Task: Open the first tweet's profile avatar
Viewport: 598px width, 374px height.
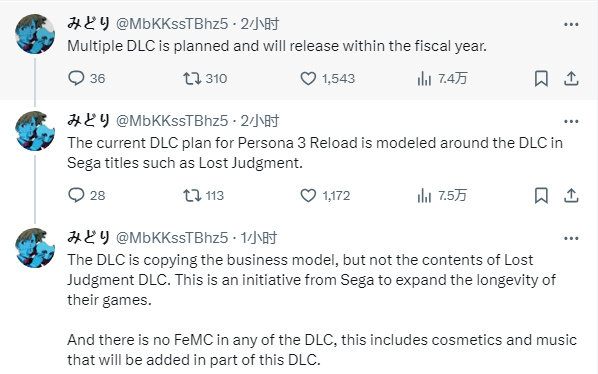Action: pyautogui.click(x=35, y=34)
